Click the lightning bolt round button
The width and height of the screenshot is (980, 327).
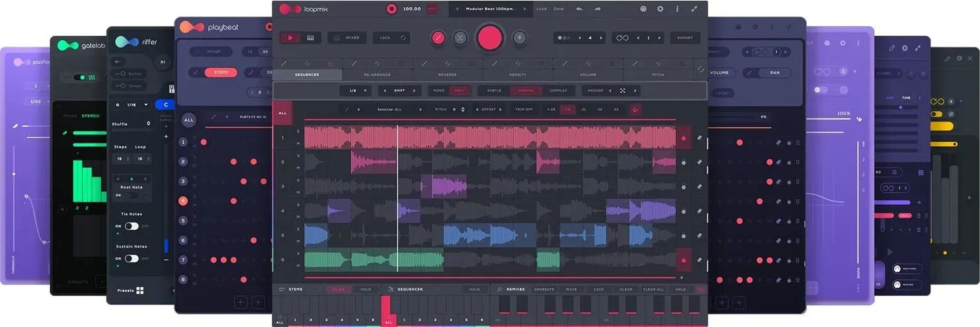point(519,38)
